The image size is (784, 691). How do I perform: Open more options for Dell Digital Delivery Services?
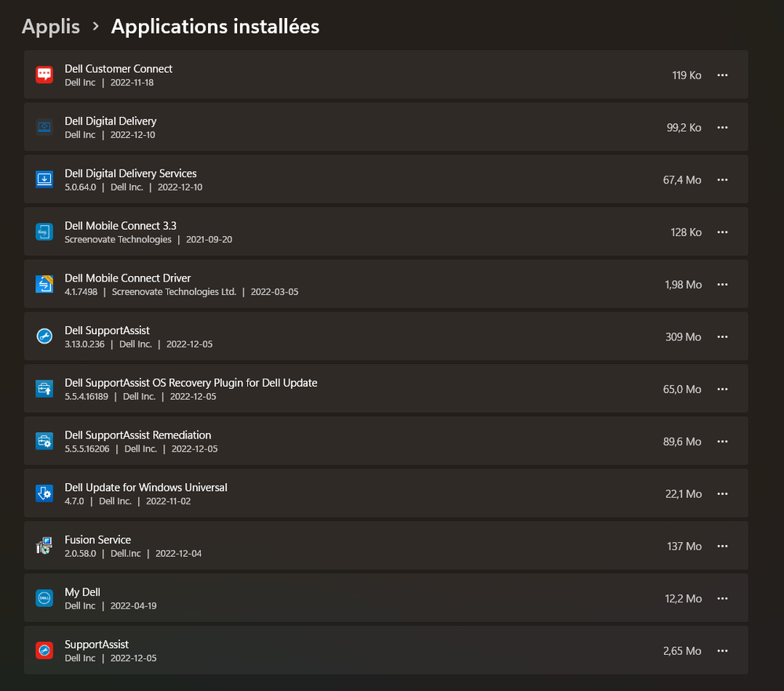click(x=723, y=180)
